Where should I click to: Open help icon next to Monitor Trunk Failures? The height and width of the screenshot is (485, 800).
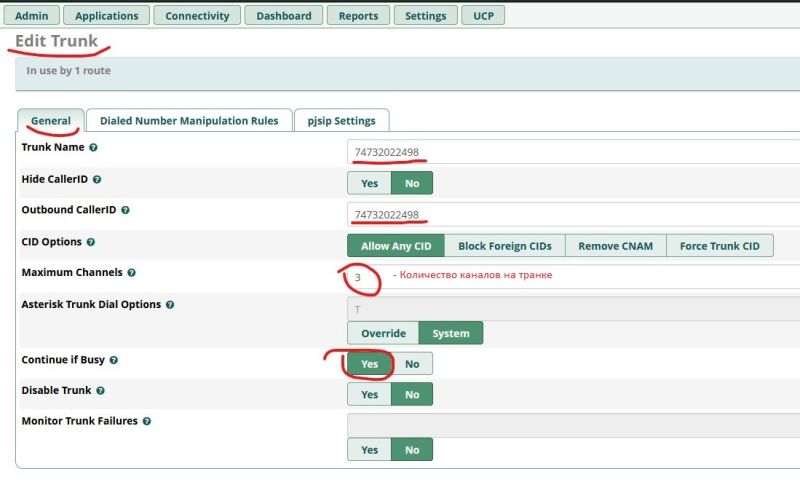[147, 421]
